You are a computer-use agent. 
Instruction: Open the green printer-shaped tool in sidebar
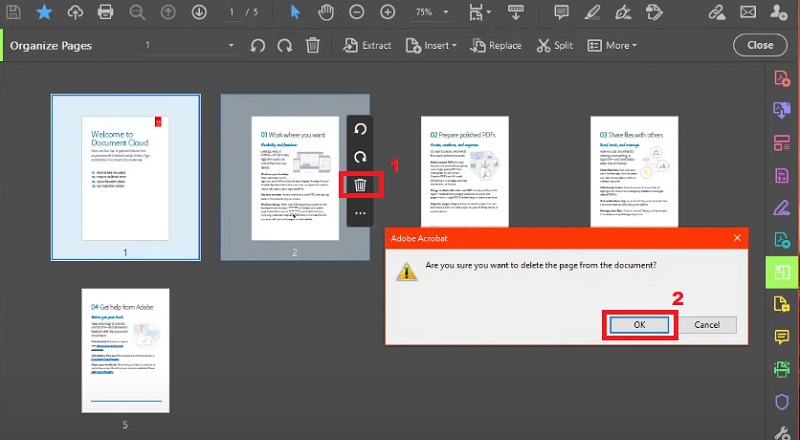tap(782, 369)
